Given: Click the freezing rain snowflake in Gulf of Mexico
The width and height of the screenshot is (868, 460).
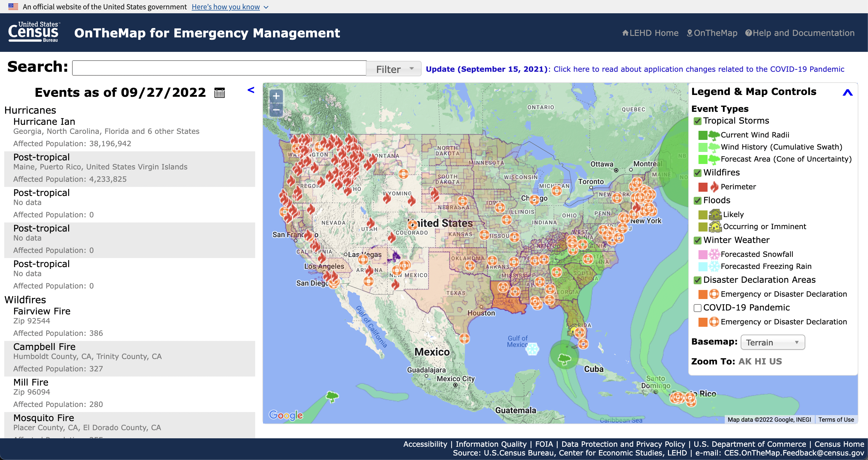Looking at the screenshot, I should (x=532, y=349).
